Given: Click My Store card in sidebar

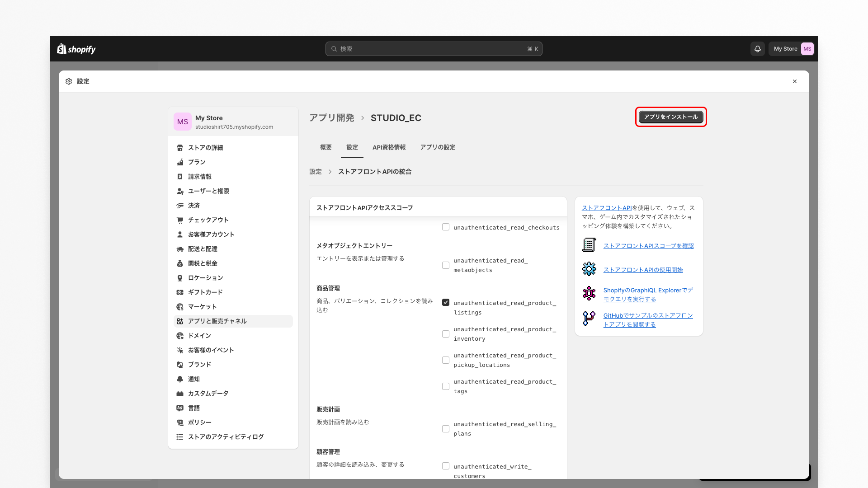Looking at the screenshot, I should point(233,122).
